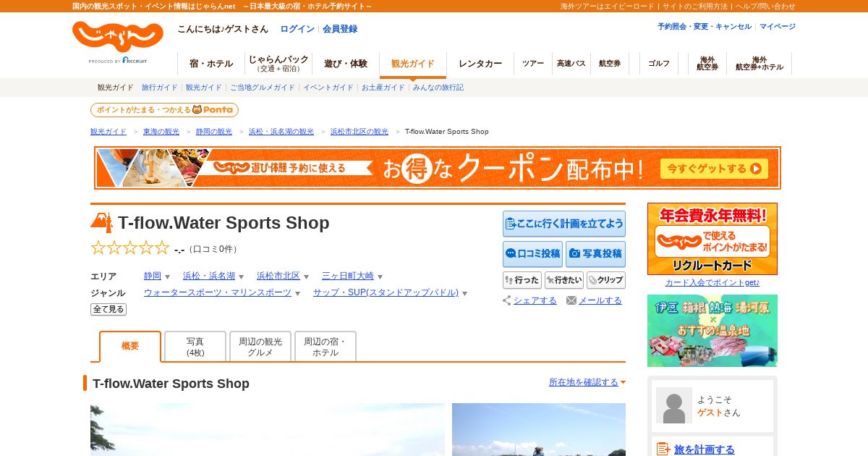Open 観光ガイド navigation item

point(413,64)
